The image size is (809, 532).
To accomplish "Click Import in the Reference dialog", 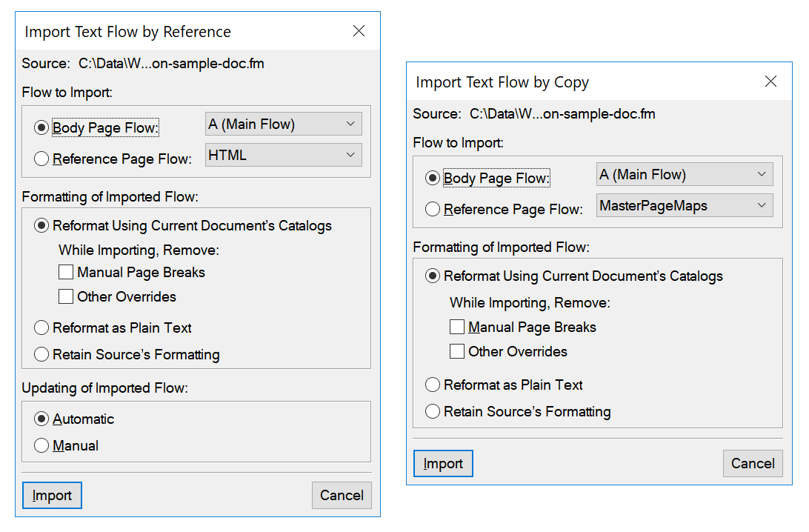I will pos(52,495).
